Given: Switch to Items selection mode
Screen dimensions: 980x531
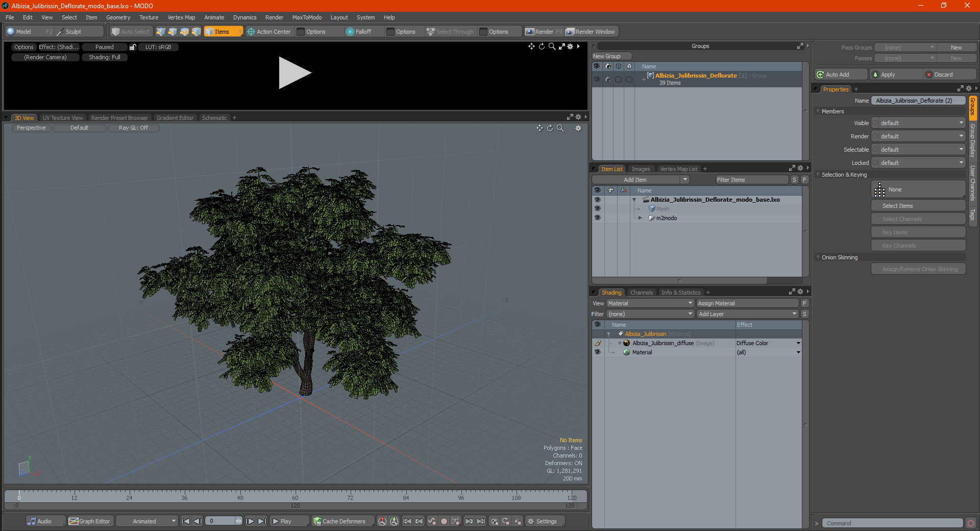Looking at the screenshot, I should tap(223, 32).
